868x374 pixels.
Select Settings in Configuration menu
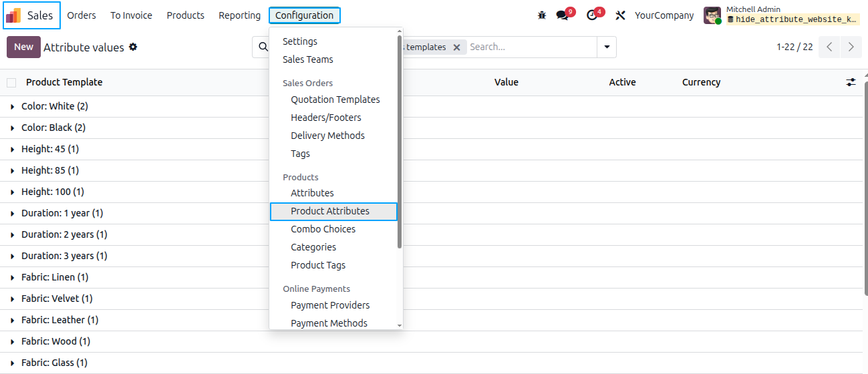[300, 41]
